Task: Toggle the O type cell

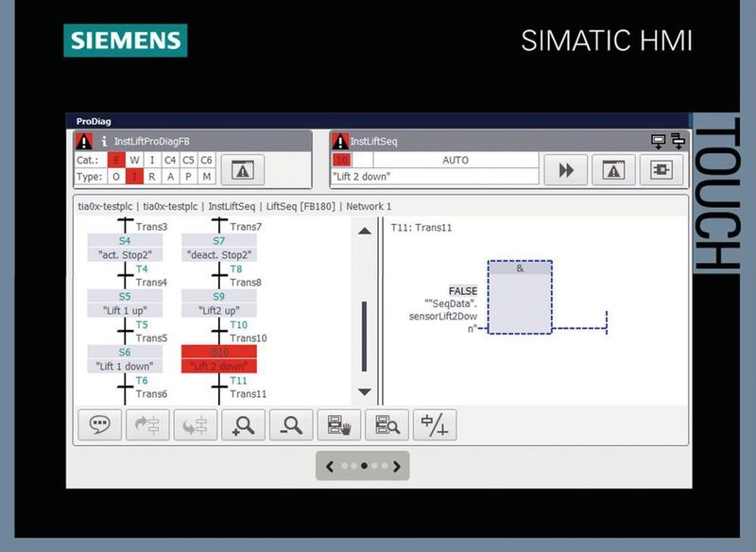Action: click(x=116, y=177)
